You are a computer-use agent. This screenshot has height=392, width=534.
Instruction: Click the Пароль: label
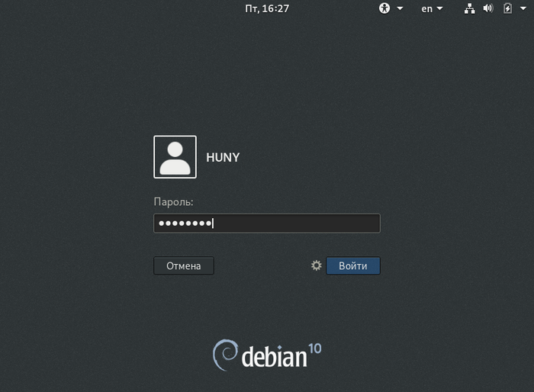173,202
